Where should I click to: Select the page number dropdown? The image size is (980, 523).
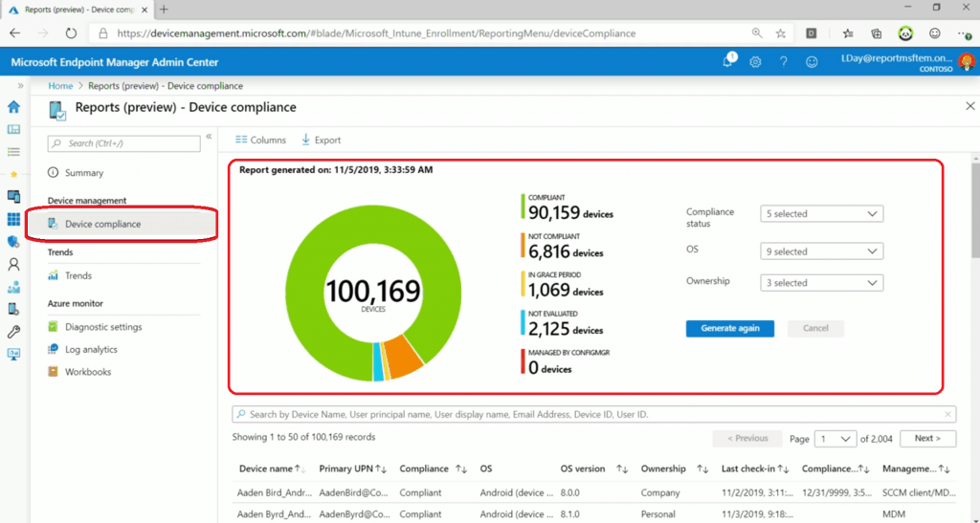(x=834, y=439)
